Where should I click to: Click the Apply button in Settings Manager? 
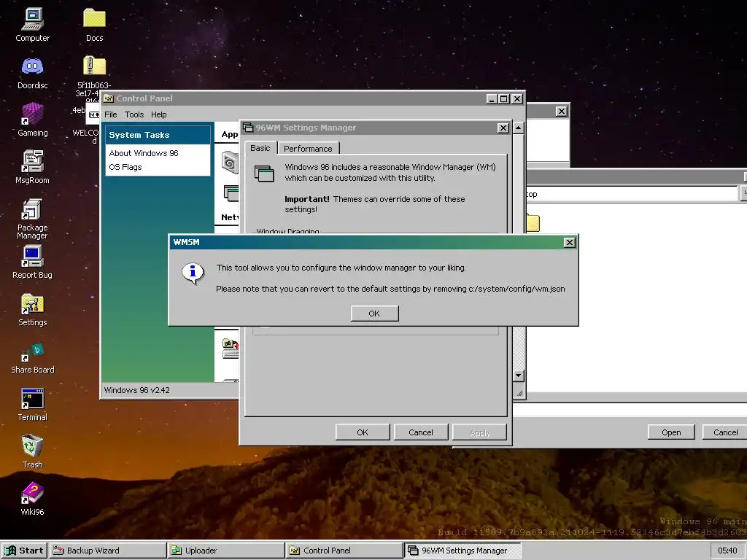click(x=479, y=432)
